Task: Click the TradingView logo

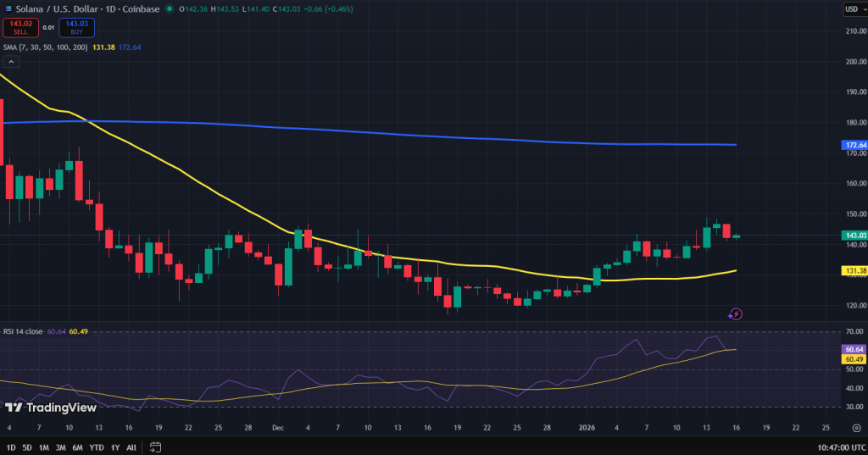Action: pyautogui.click(x=51, y=408)
